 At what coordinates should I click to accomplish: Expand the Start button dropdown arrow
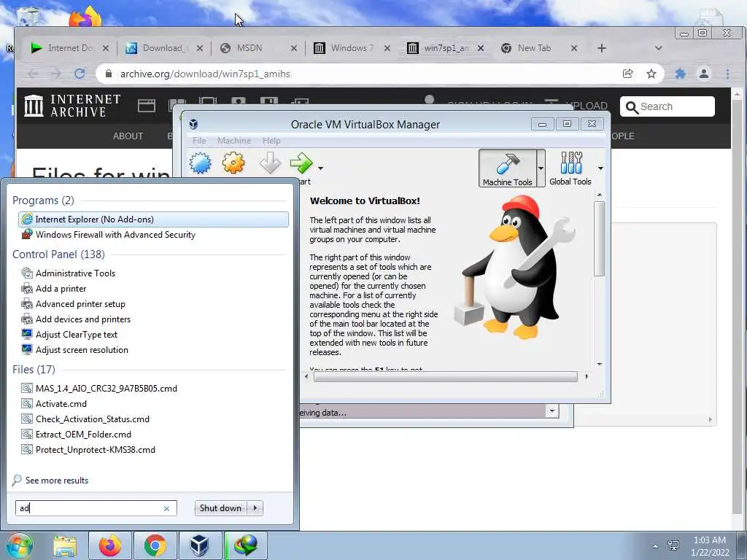pyautogui.click(x=321, y=168)
